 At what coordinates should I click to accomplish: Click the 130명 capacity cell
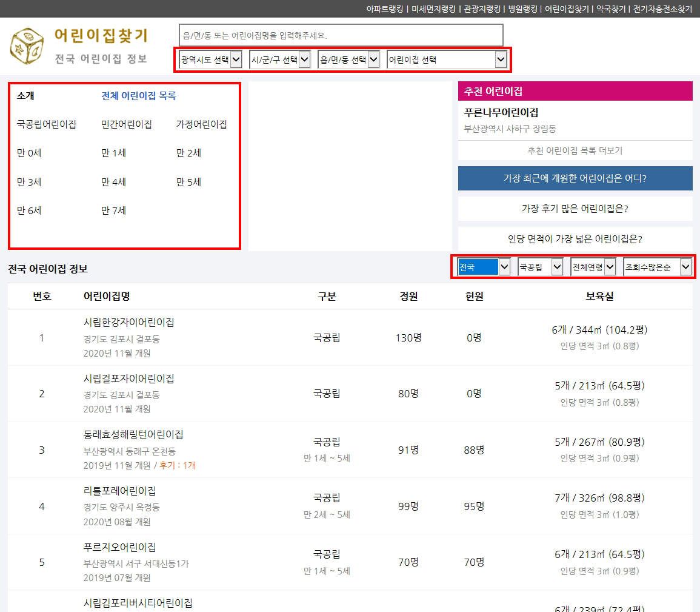tap(408, 338)
